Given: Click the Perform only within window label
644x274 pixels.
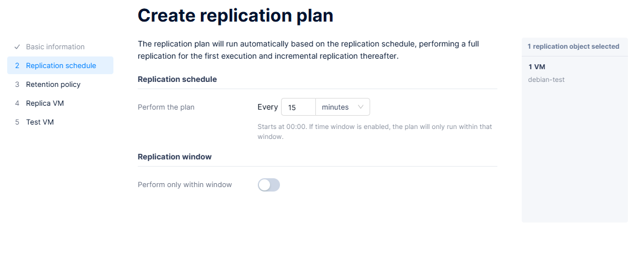Looking at the screenshot, I should [185, 185].
